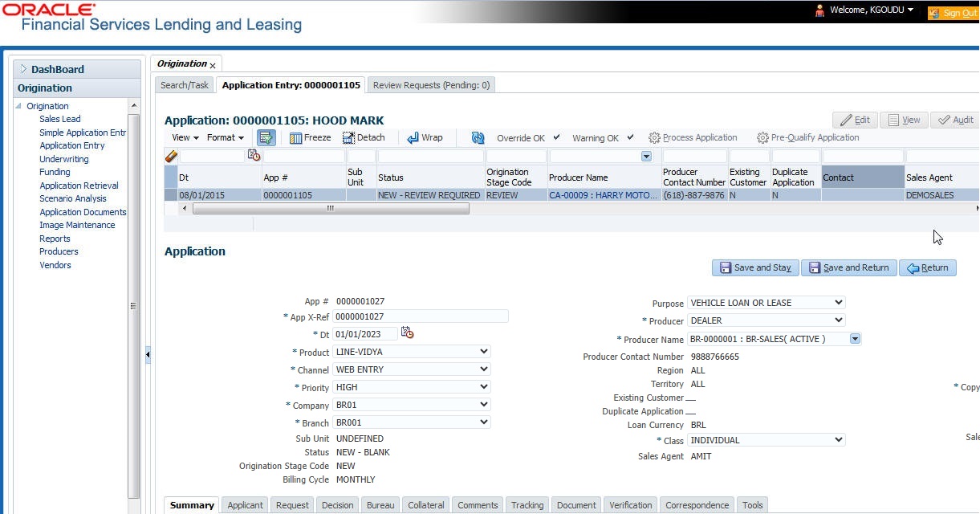Open the Class dropdown INDIVIDUAL

[766, 440]
